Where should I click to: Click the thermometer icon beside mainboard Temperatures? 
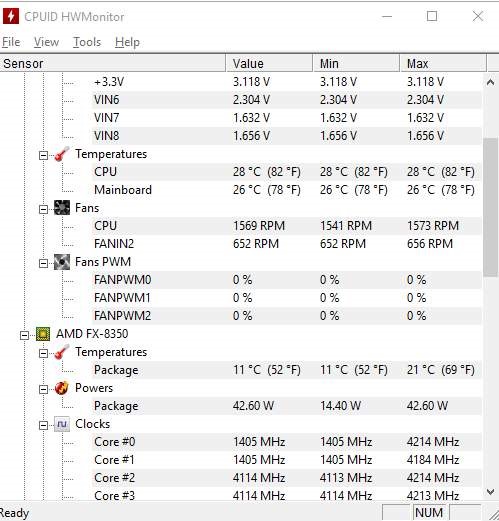[62, 154]
